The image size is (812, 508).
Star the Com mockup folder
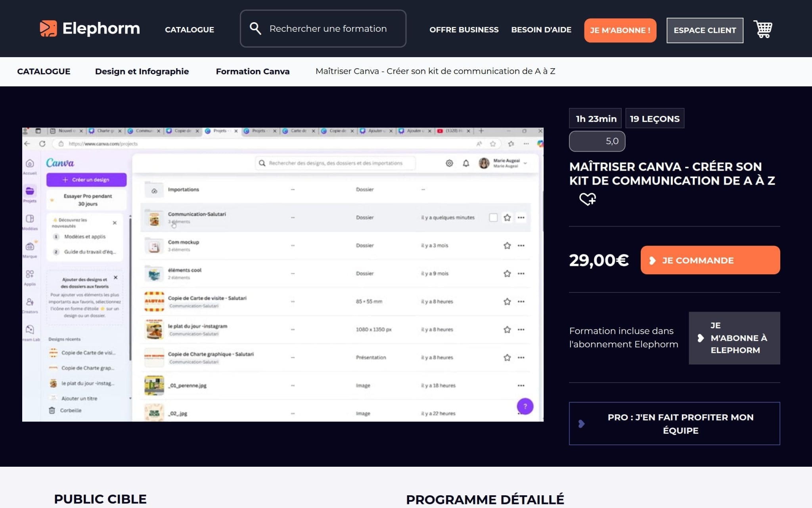pos(507,245)
